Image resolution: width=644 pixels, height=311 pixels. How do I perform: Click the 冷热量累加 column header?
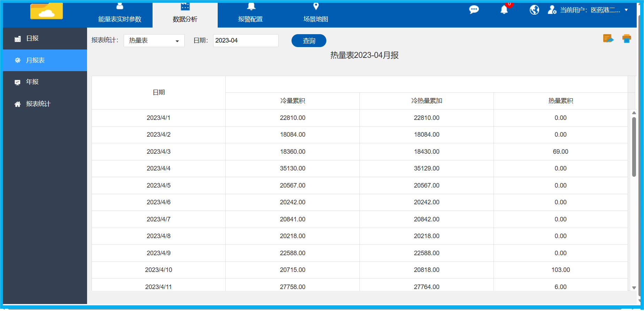[x=427, y=101]
